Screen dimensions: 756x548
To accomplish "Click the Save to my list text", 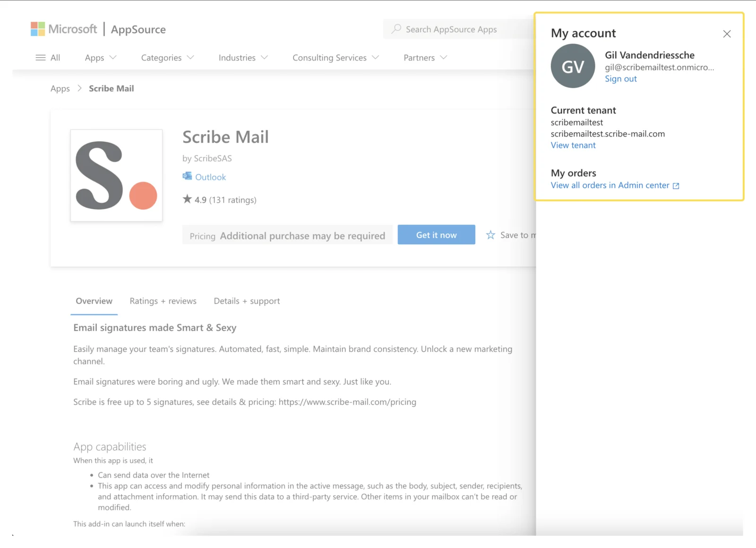I will tap(518, 235).
